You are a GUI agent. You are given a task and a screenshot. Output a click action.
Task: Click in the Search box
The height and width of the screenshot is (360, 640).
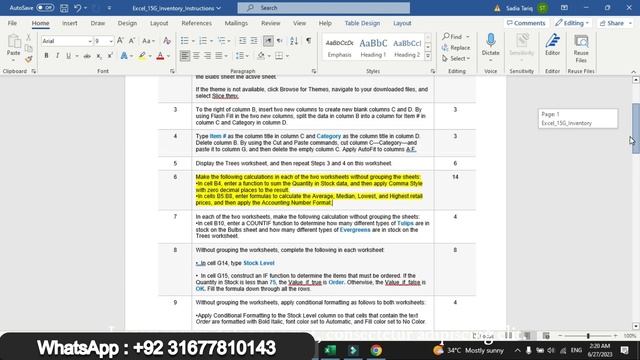pos(324,8)
